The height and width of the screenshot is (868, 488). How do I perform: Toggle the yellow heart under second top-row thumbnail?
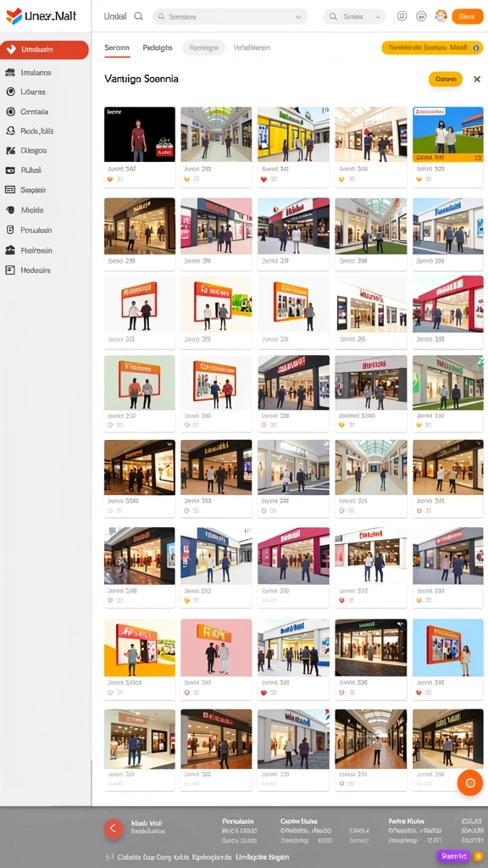point(187,180)
